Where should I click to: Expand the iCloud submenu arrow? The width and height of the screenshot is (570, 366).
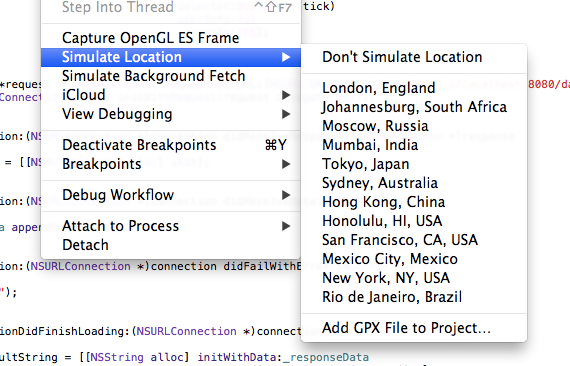coord(286,95)
